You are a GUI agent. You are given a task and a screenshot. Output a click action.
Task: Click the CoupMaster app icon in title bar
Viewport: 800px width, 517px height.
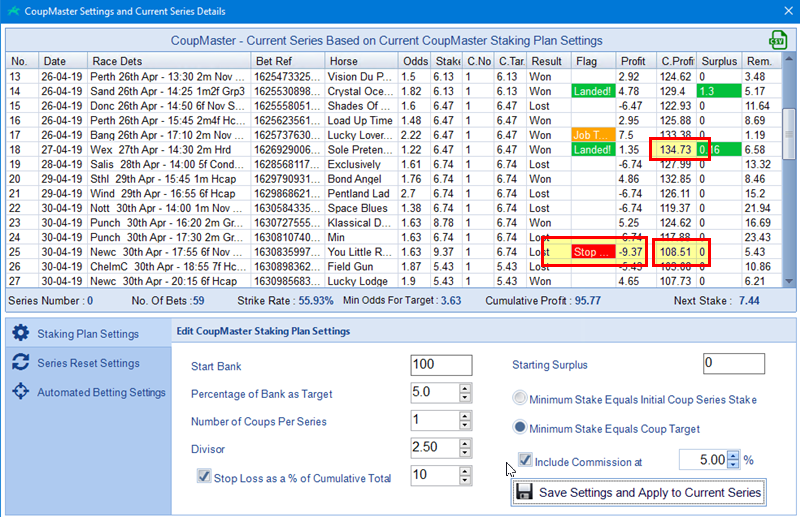pyautogui.click(x=14, y=11)
